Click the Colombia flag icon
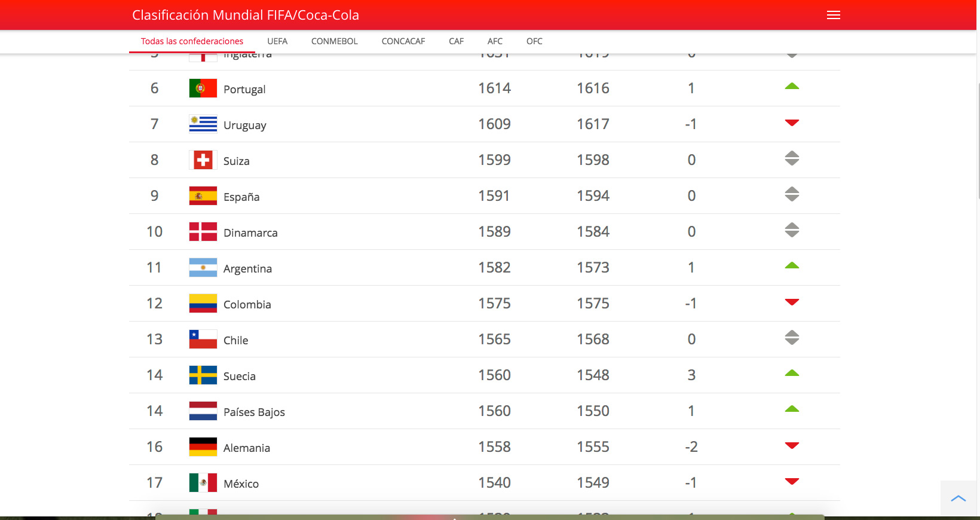 pyautogui.click(x=203, y=304)
